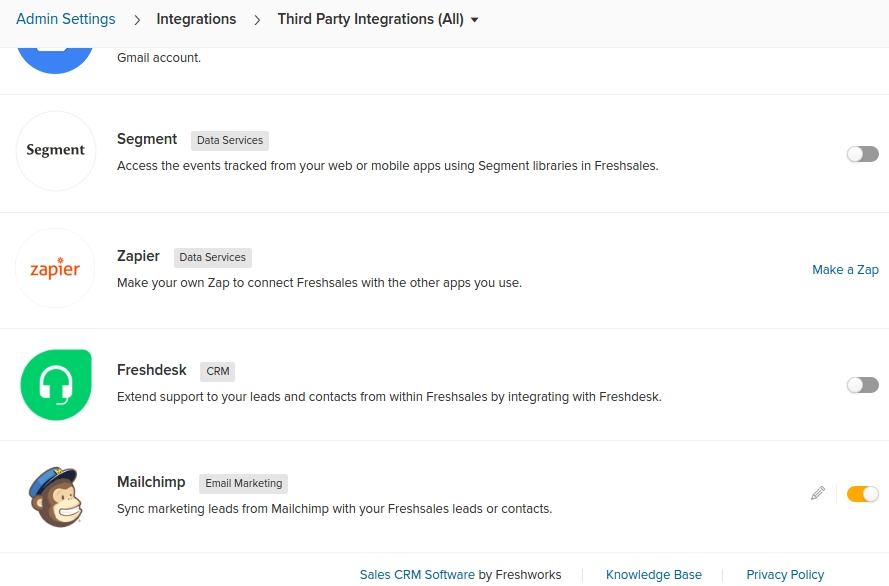Click the Zapier logo icon
This screenshot has width=889, height=586.
55,268
